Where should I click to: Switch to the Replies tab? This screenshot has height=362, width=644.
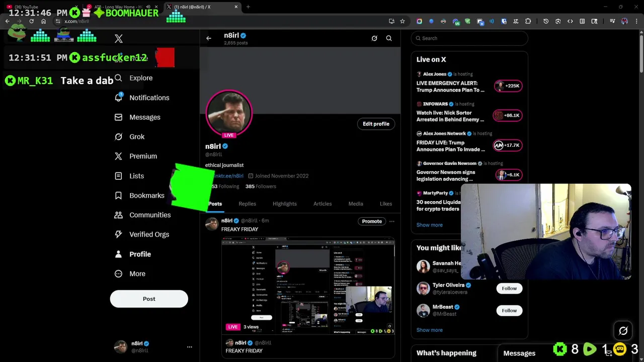point(247,204)
